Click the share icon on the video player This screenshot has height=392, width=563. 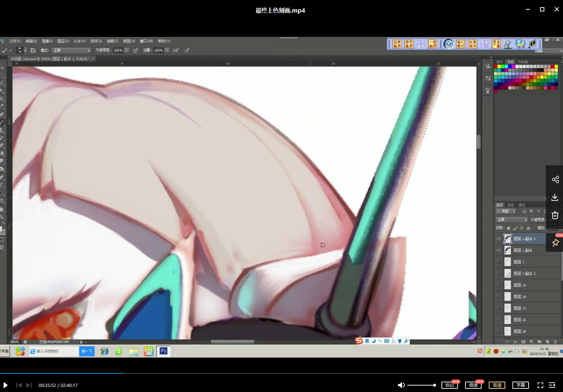[555, 180]
